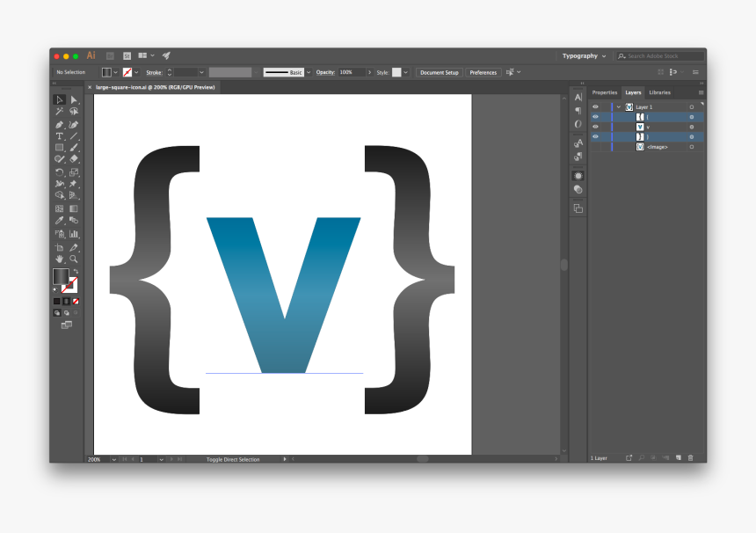Open the Layers panel options menu

[x=701, y=92]
